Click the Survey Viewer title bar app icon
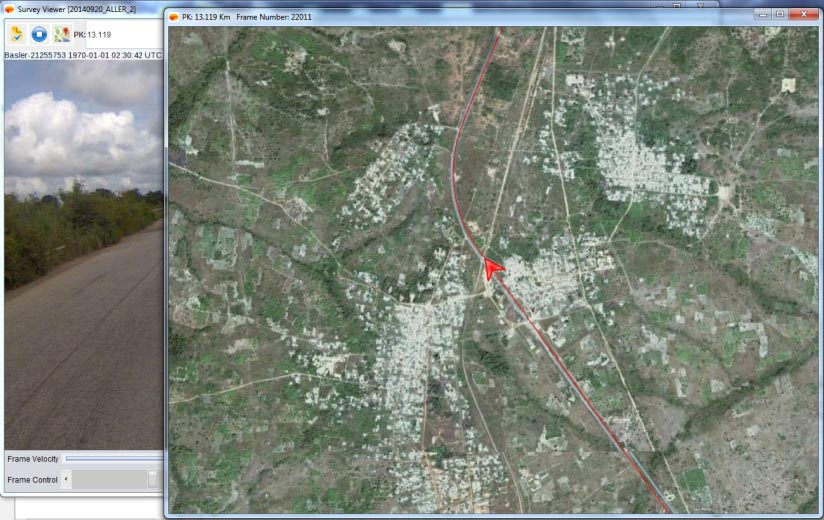This screenshot has height=520, width=824. tap(9, 9)
